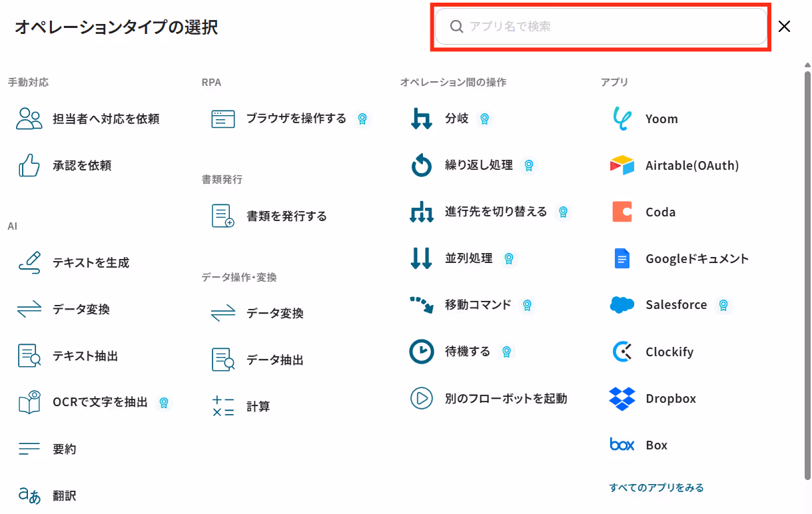Screen dimensions: 812x514
Task: Select the 繰り返し処理 operation
Action: [479, 165]
